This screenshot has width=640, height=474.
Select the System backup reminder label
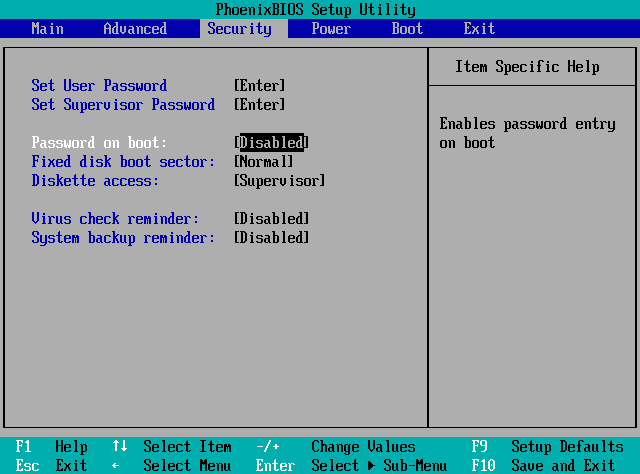(x=123, y=238)
